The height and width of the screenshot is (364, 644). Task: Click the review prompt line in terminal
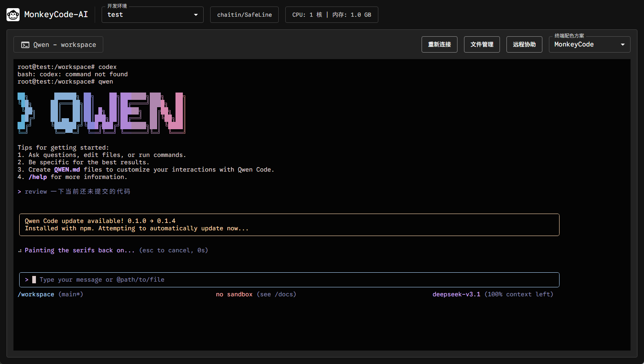pos(74,192)
